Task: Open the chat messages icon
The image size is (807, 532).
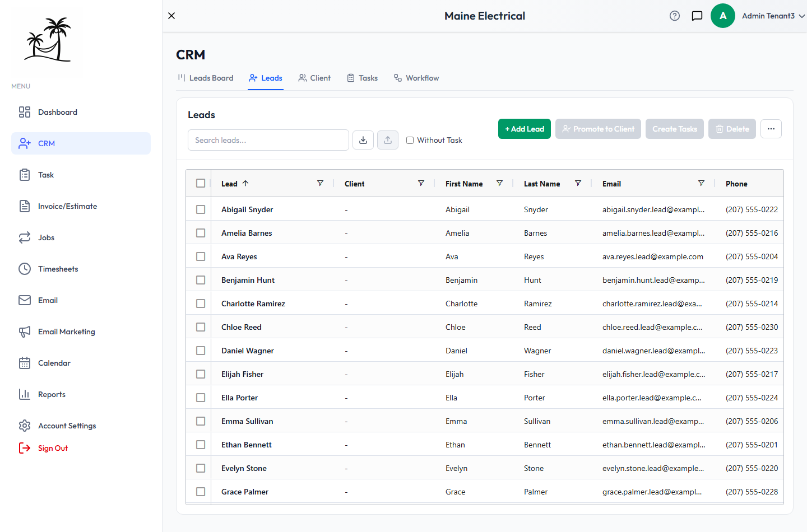Action: click(x=697, y=16)
